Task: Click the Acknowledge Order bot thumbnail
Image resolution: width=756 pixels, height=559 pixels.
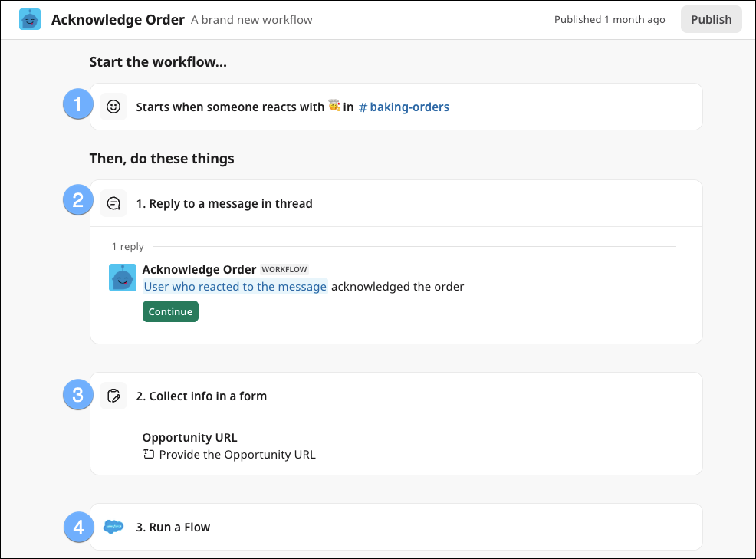Action: 123,278
